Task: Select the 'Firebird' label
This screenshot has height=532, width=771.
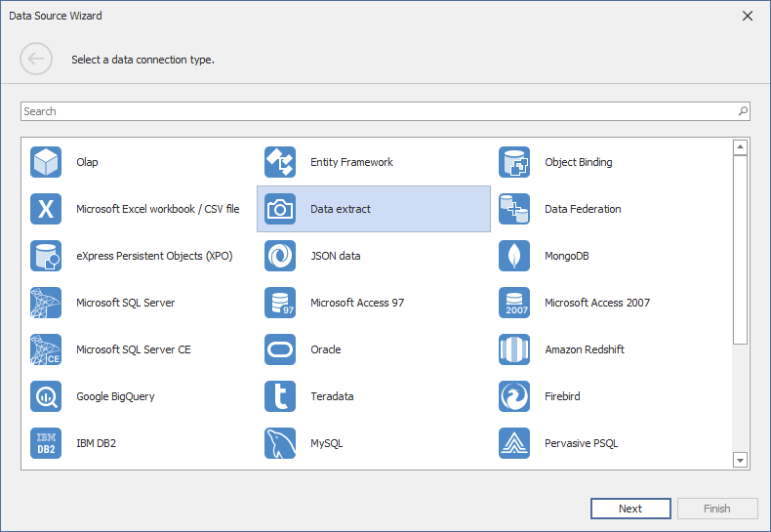Action: pos(562,396)
